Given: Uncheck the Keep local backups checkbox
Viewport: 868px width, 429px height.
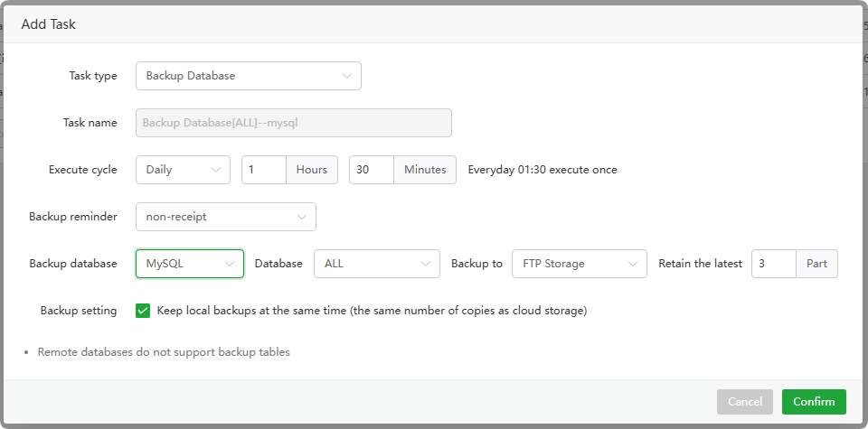Looking at the screenshot, I should pyautogui.click(x=143, y=311).
